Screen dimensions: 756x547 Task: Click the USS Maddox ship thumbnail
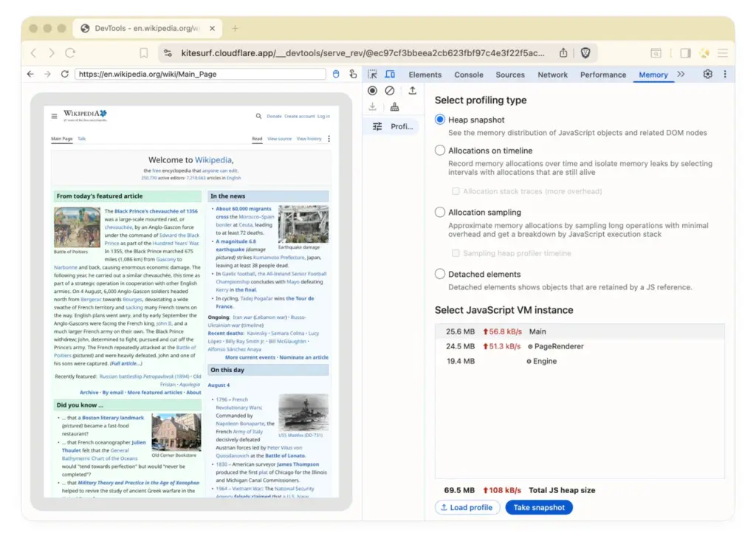click(303, 413)
